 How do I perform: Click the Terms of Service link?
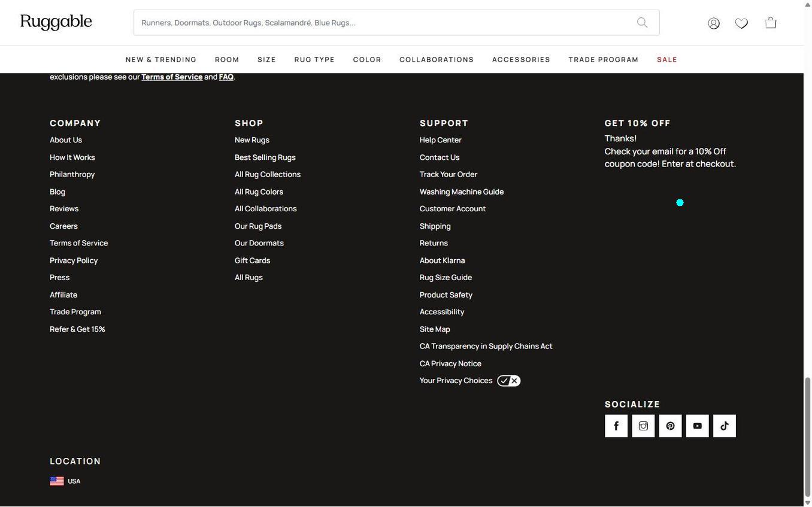pos(78,242)
